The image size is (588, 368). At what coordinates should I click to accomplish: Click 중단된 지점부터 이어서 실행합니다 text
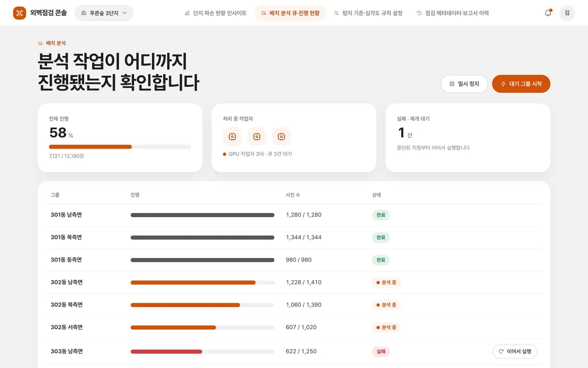pyautogui.click(x=433, y=148)
